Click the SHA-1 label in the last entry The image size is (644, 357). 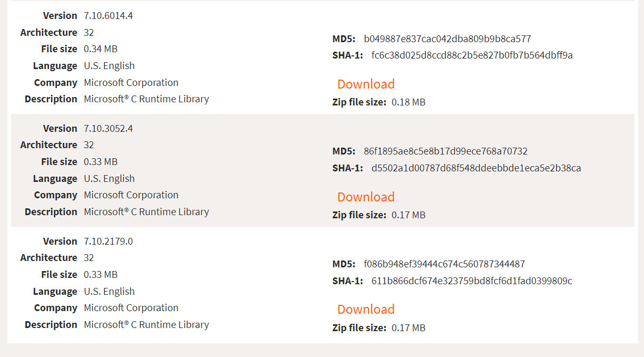pyautogui.click(x=348, y=281)
